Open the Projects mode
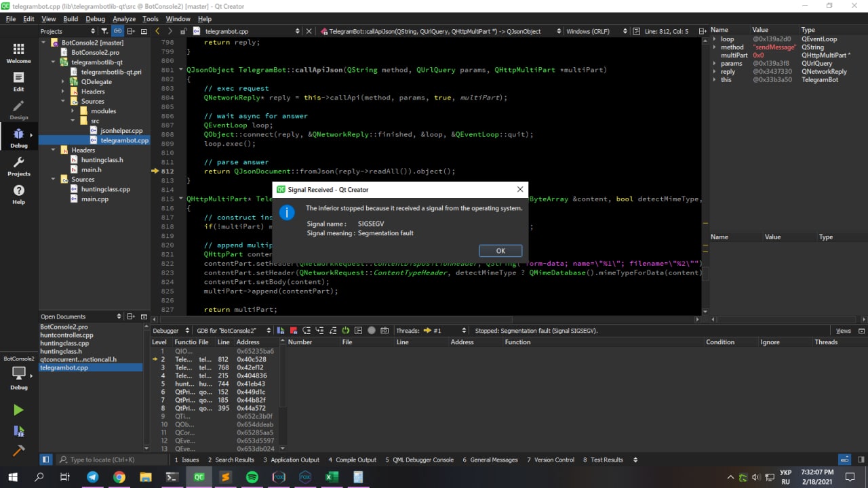The image size is (868, 488). click(18, 167)
